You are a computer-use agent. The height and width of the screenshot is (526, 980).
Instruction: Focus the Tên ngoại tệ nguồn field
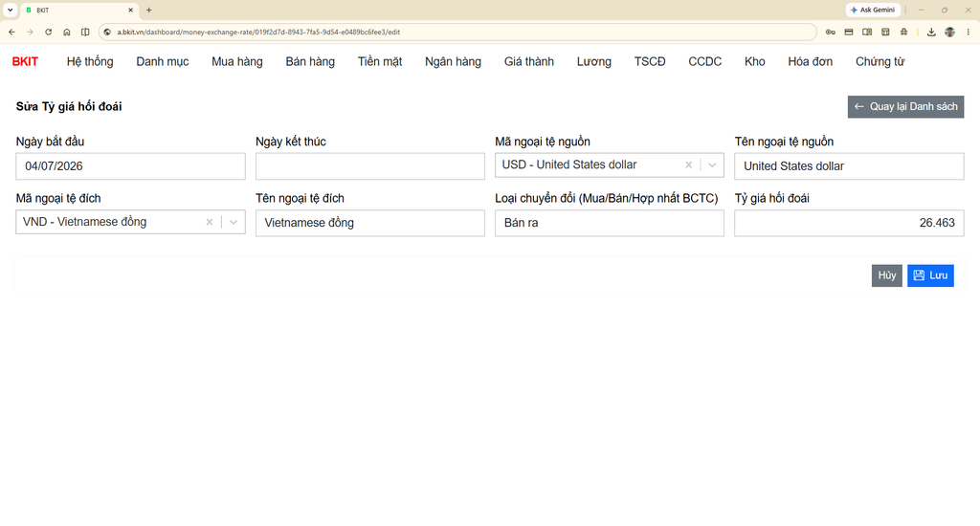click(849, 166)
